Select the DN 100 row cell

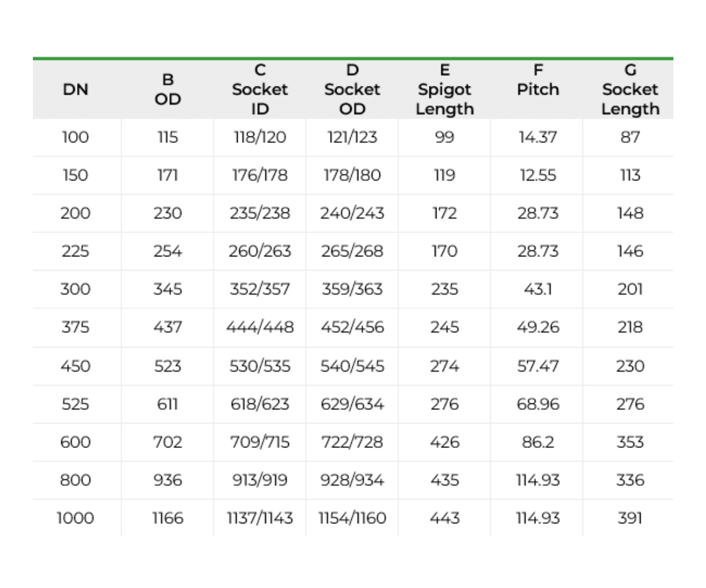[x=75, y=138]
